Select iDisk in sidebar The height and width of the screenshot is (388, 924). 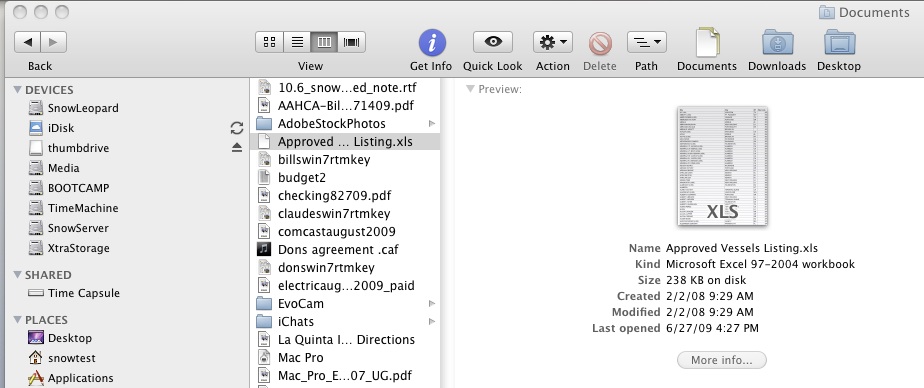(52, 128)
